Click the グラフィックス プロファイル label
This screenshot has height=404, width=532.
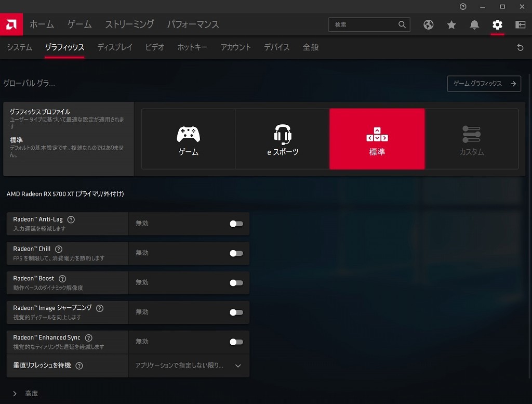click(x=40, y=112)
